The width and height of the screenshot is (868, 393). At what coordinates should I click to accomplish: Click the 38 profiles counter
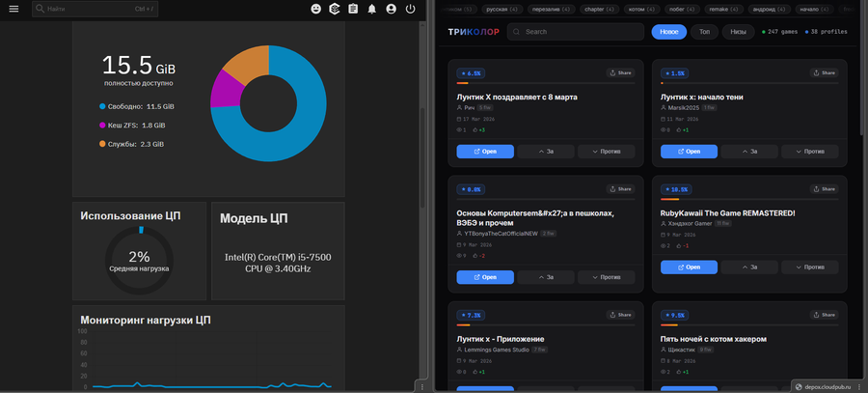827,32
